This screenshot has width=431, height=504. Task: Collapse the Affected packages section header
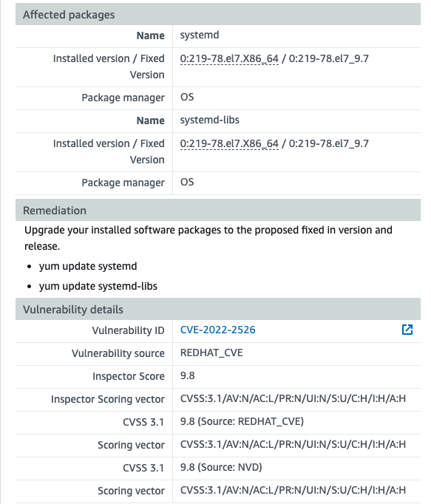218,15
